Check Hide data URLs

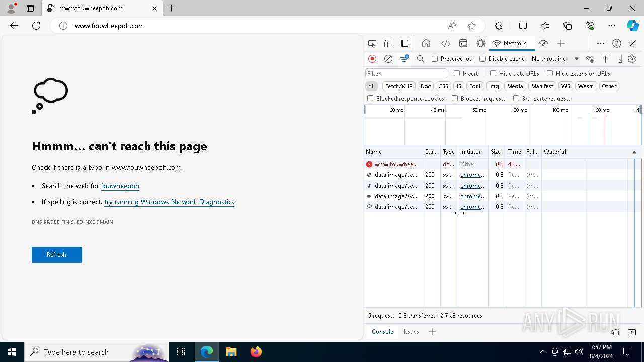click(493, 73)
